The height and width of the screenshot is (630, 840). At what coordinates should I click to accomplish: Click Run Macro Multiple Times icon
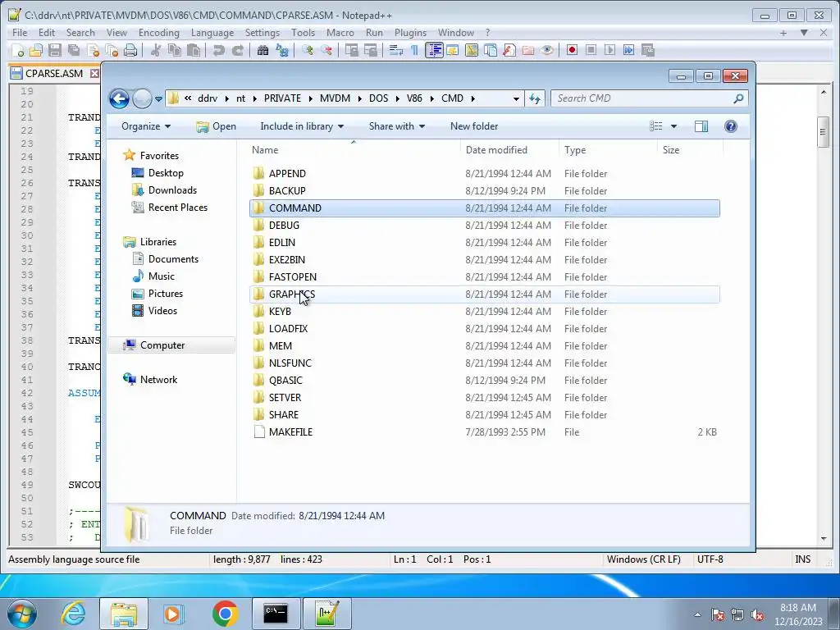pos(629,50)
